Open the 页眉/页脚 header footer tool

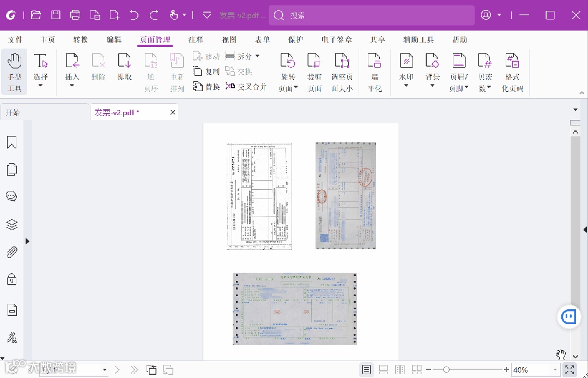click(x=459, y=72)
